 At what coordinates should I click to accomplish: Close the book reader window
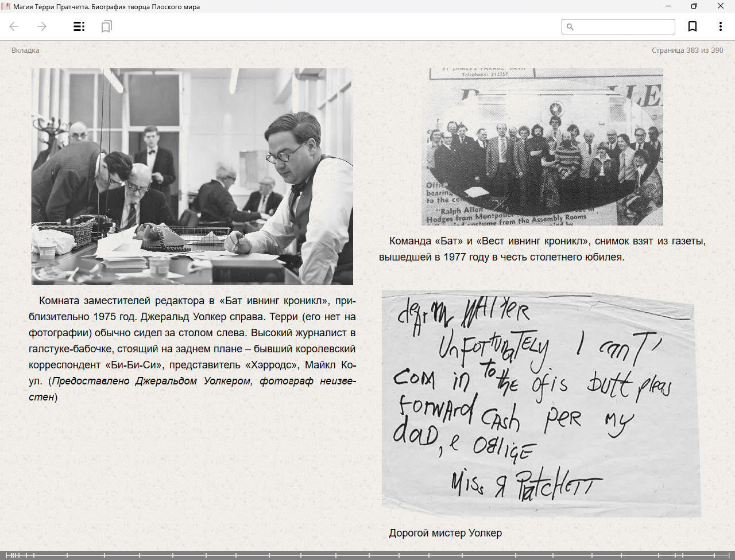click(x=721, y=6)
